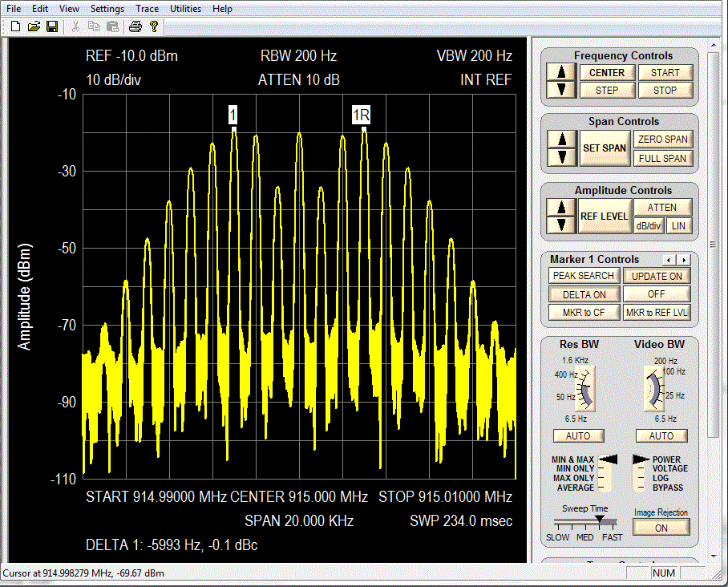Click the MKR to CF button

pos(584,313)
